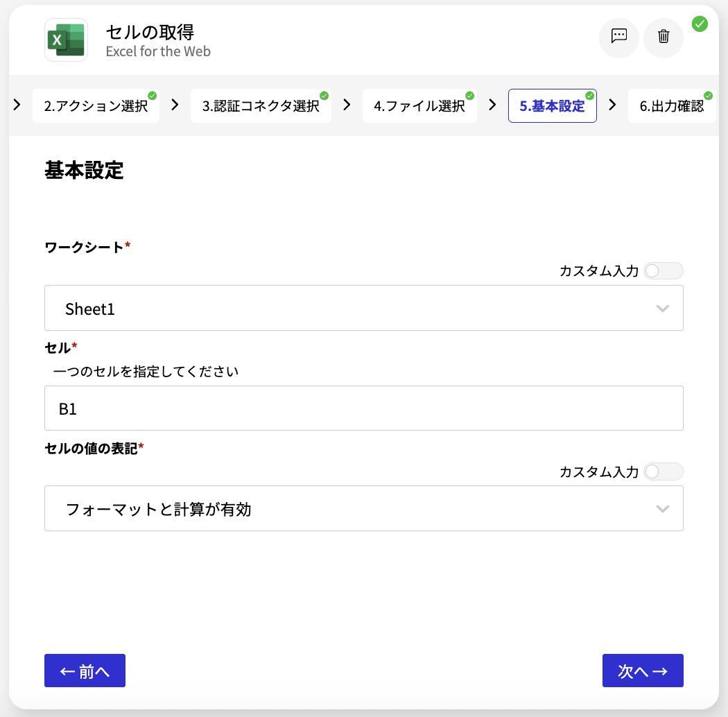
Task: Click the 一つのセルを指定してください hint text
Action: tap(146, 372)
